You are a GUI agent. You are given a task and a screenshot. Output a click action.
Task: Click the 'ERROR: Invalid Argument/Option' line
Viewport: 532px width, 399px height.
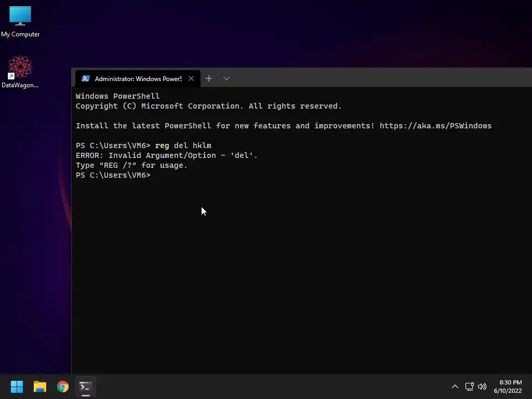click(x=167, y=155)
